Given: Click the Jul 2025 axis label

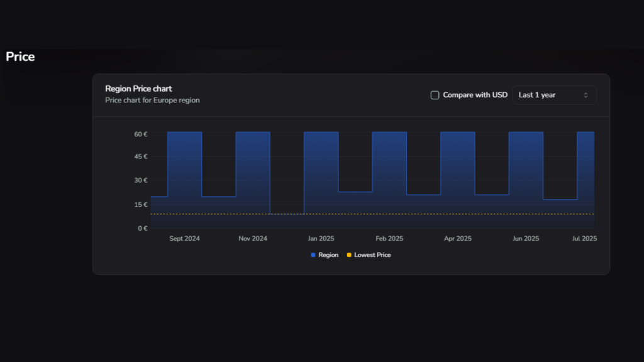Looking at the screenshot, I should [584, 239].
